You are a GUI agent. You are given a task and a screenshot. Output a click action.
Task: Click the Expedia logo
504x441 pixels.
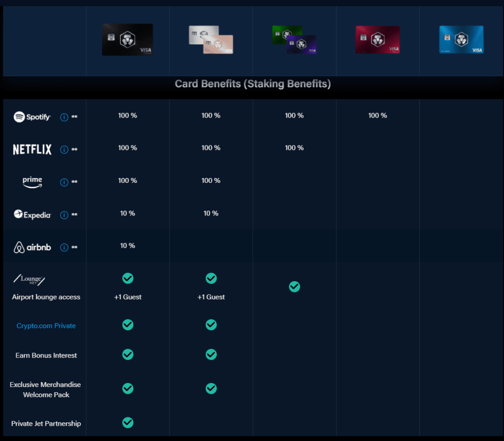click(x=32, y=214)
